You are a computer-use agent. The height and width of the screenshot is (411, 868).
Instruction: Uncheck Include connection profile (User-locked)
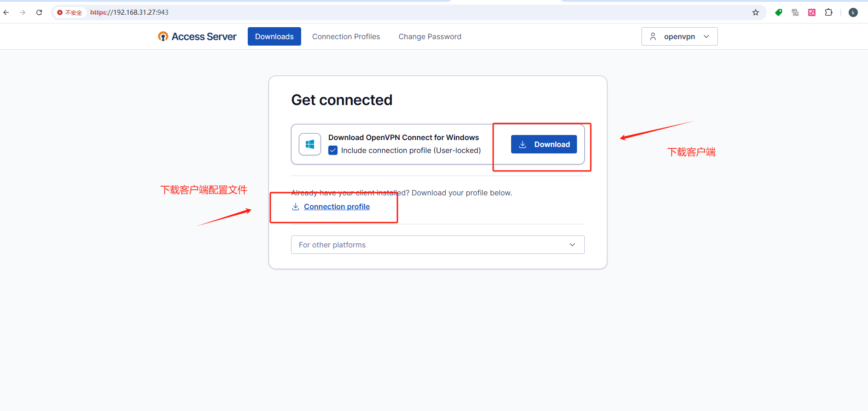point(333,150)
